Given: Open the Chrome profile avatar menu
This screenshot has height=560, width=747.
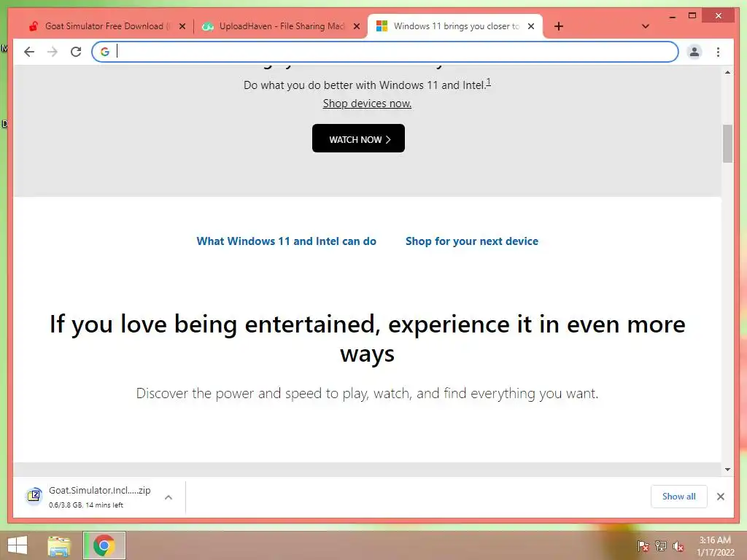Looking at the screenshot, I should [x=694, y=52].
